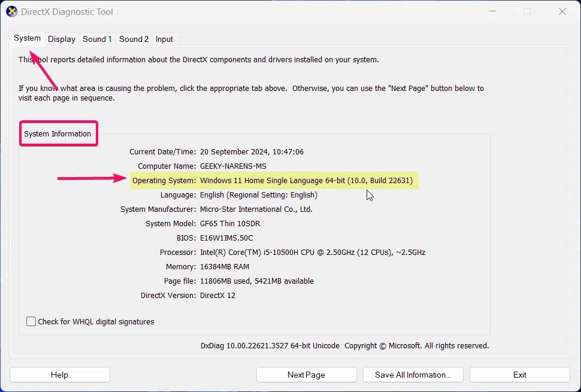Click the Language label
Screen dimensions: 581x392
178,195
